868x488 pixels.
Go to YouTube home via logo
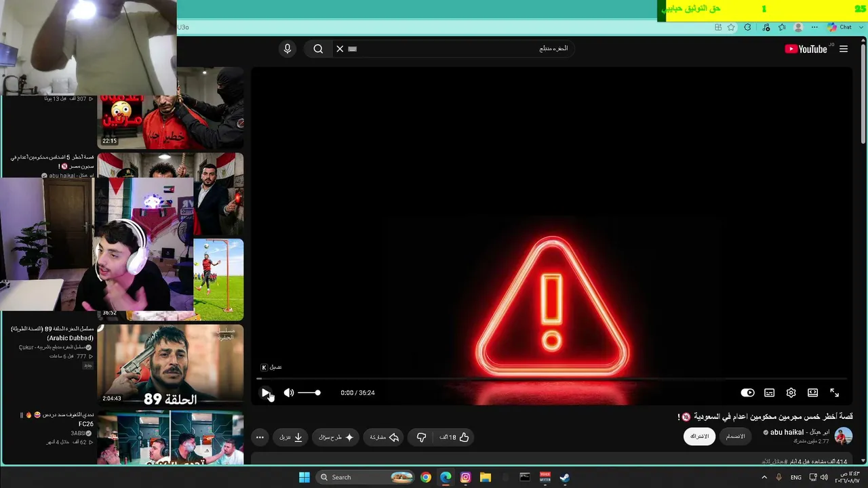[x=806, y=49]
